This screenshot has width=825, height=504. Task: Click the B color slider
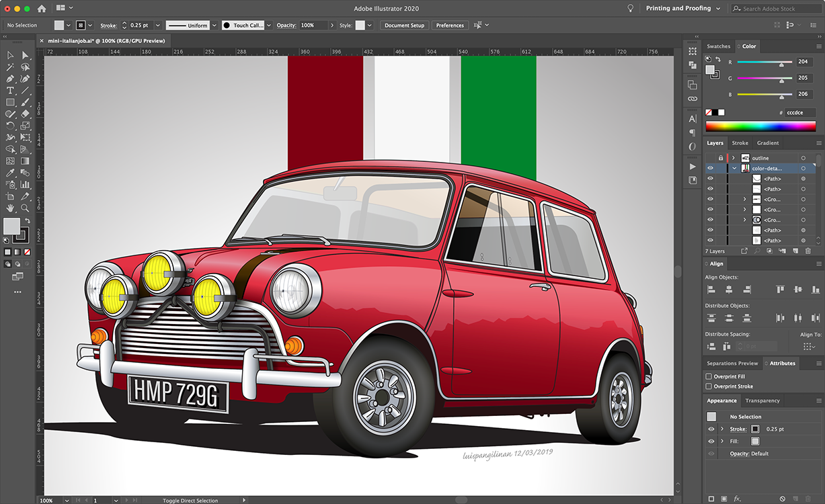[766, 95]
